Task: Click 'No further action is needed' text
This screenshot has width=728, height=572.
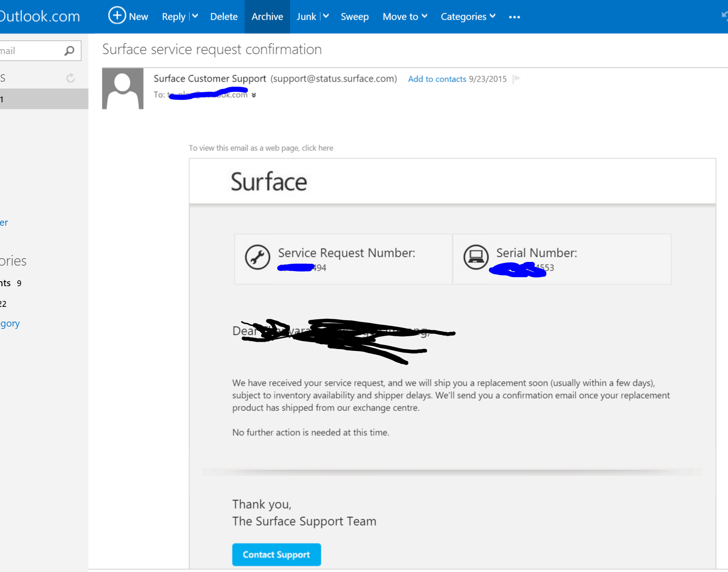Action: [x=310, y=432]
